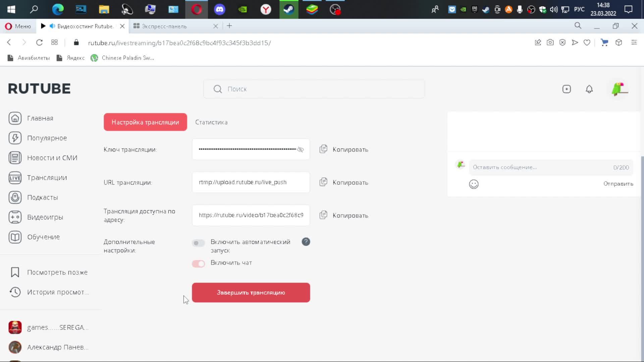This screenshot has width=644, height=362.
Task: Open the add video plus icon
Action: (567, 89)
